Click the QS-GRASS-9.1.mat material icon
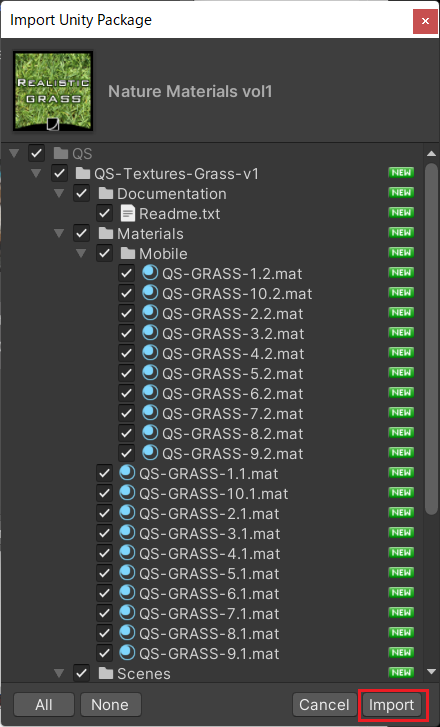Image resolution: width=440 pixels, height=727 pixels. coord(127,653)
